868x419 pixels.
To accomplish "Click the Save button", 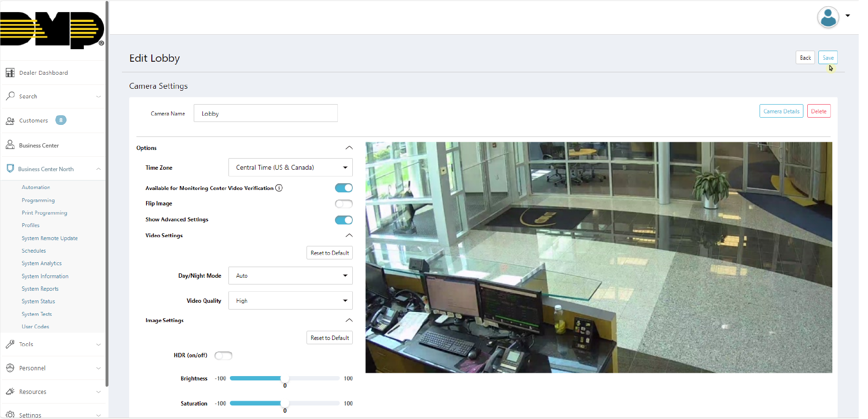I will (828, 58).
